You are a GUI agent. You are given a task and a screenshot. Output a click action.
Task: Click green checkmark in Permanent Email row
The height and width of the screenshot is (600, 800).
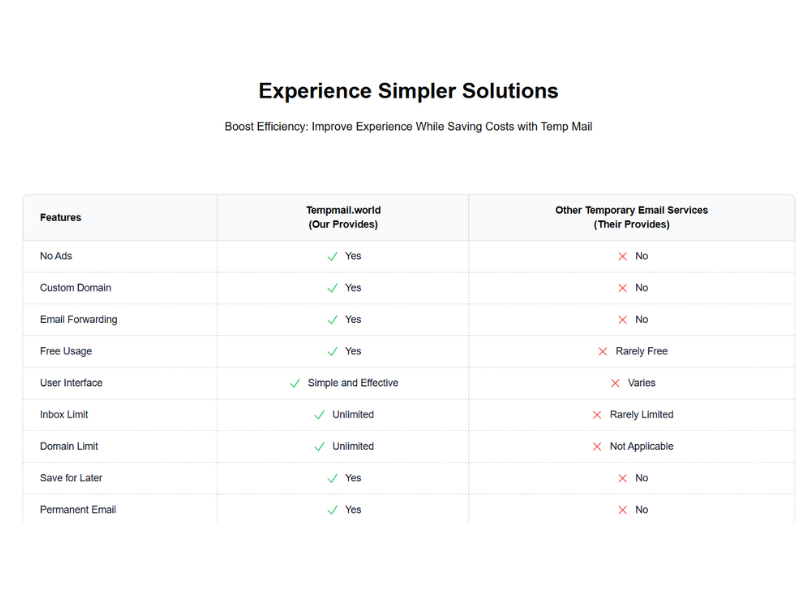click(x=332, y=510)
